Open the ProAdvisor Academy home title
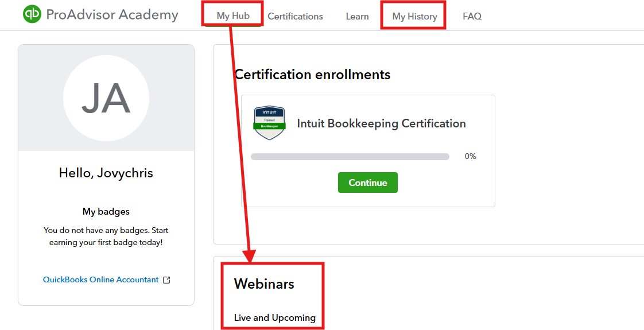Image resolution: width=644 pixels, height=330 pixels. point(112,15)
